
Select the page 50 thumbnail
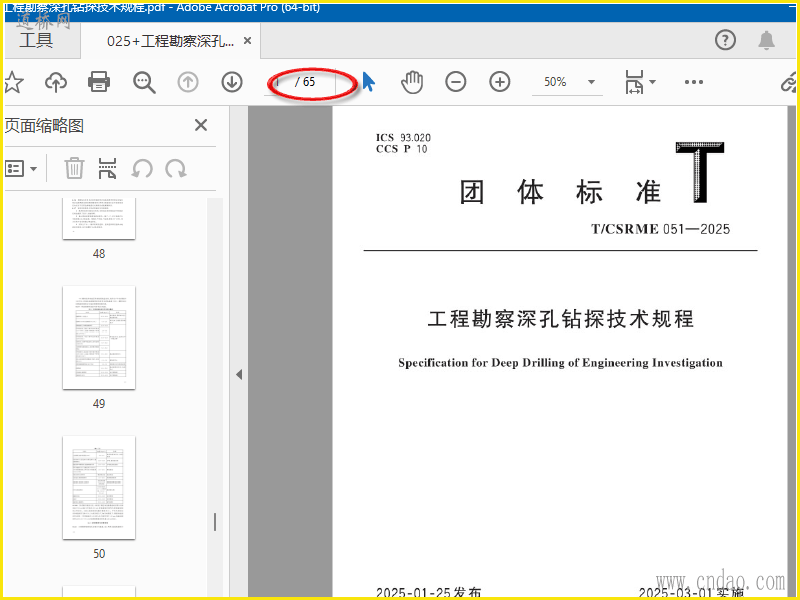pyautogui.click(x=99, y=488)
